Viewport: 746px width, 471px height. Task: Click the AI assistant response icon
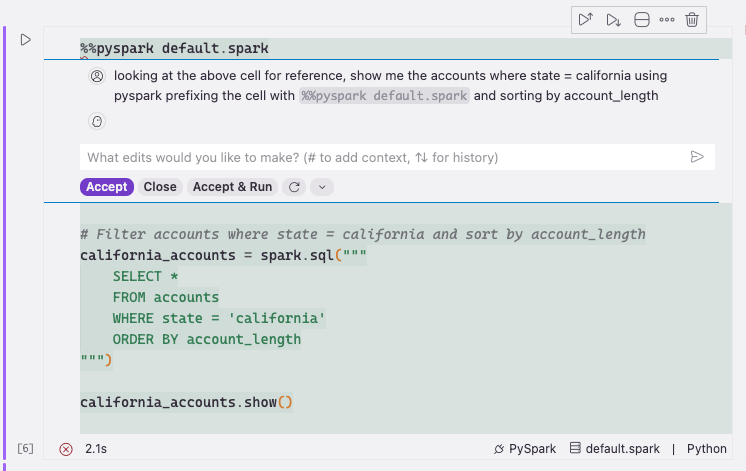[97, 121]
